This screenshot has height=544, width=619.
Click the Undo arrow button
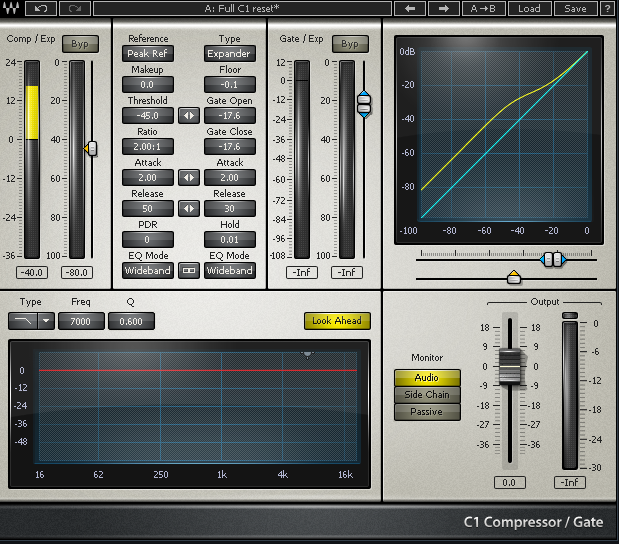click(x=41, y=8)
